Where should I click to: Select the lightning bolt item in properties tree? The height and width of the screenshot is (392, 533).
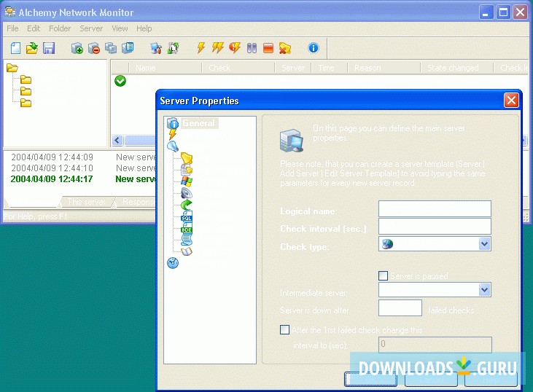[173, 135]
